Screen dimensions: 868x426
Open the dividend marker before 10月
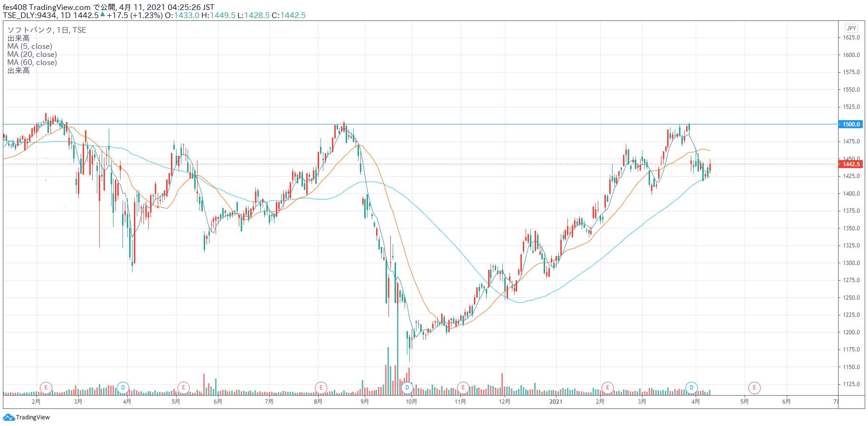407,388
